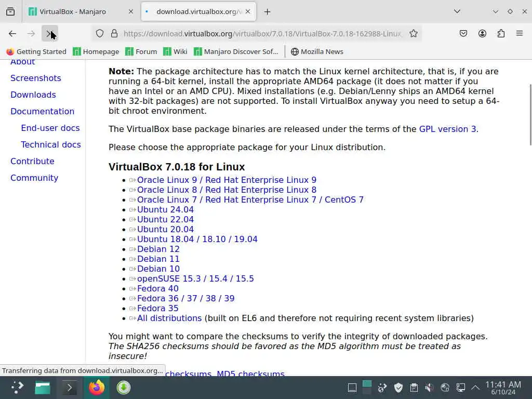
Task: Open the tracking protection shield icon
Action: click(99, 34)
